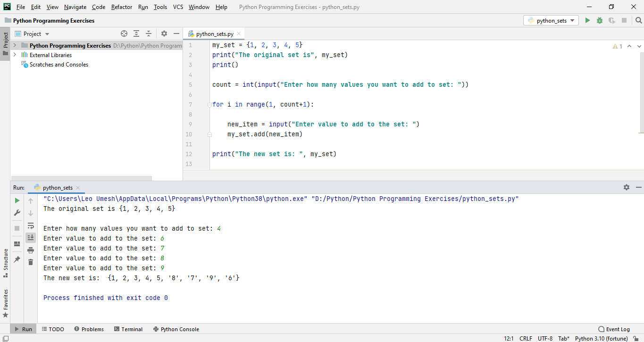Expand External Libraries node
The image size is (644, 342).
coord(15,55)
